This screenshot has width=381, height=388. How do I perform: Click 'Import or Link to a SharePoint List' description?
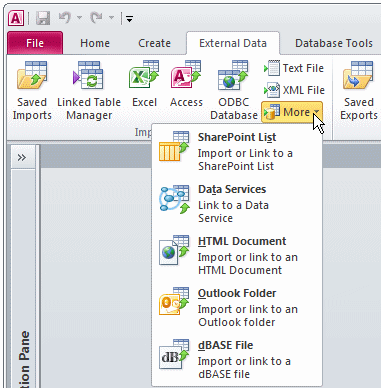click(x=245, y=160)
